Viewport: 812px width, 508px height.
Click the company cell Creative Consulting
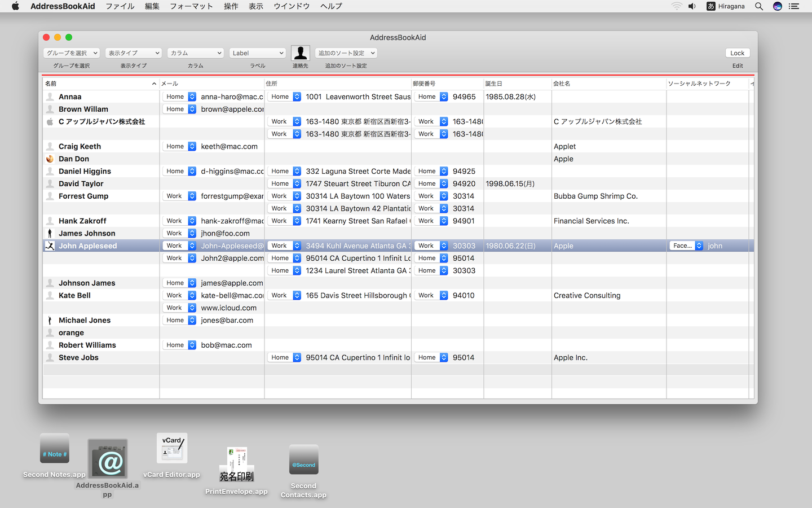coord(587,296)
